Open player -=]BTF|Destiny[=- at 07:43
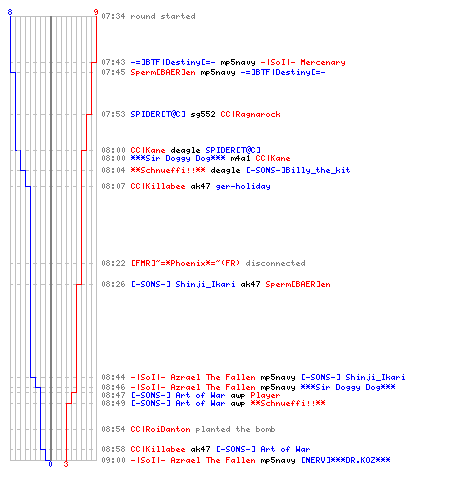The height and width of the screenshot is (500, 450). point(173,62)
